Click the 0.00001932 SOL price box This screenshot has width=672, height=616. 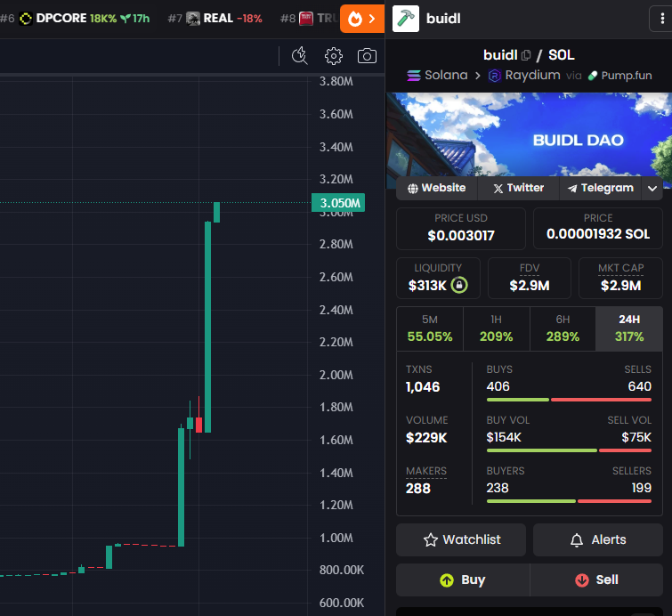coord(598,229)
